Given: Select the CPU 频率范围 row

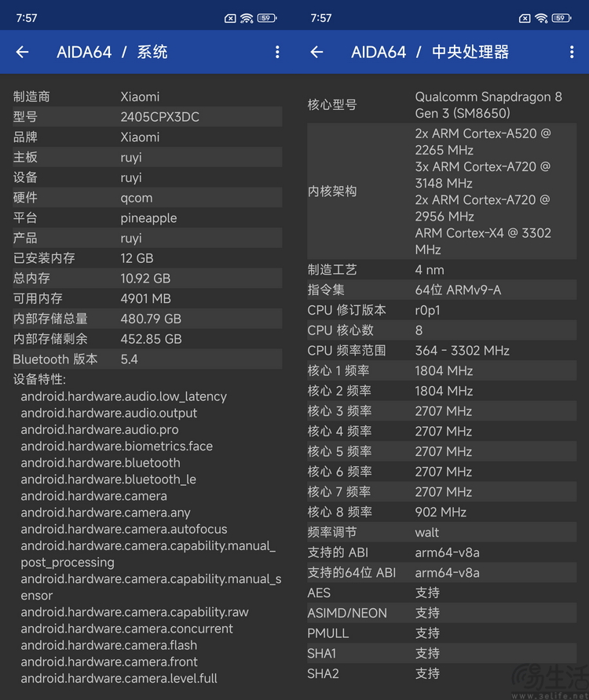Looking at the screenshot, I should coord(442,351).
